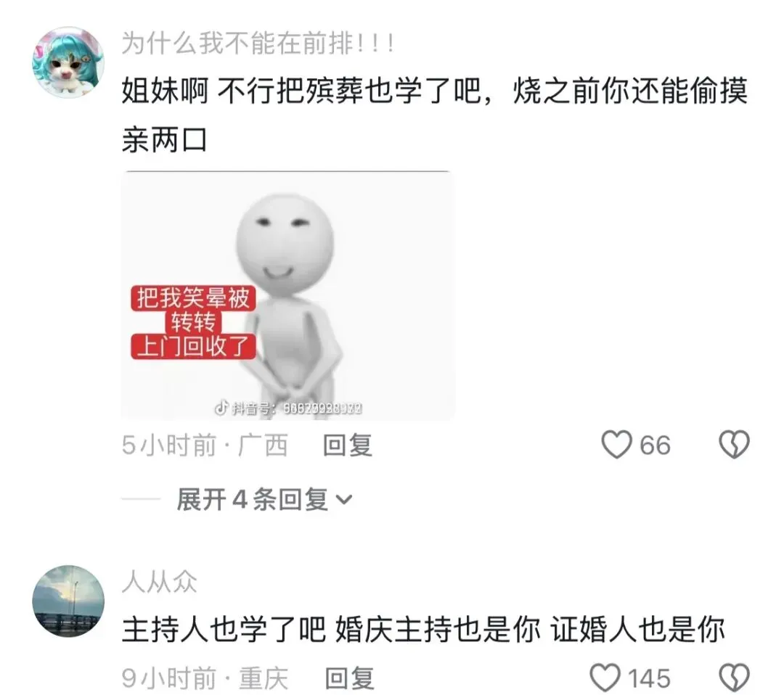Reply to the 广西 comment via 回复
The width and height of the screenshot is (784, 695).
pos(348,445)
